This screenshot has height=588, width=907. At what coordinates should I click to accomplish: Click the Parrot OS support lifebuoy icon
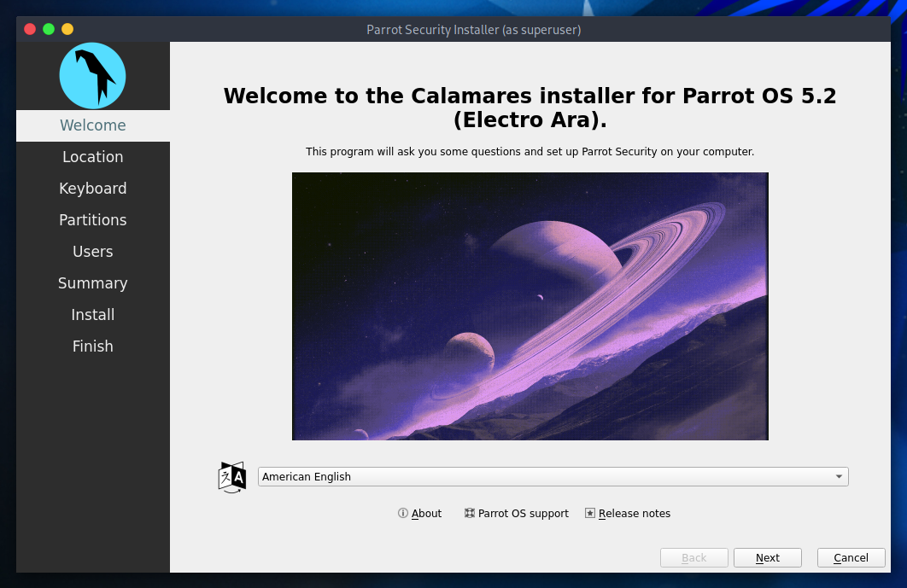pyautogui.click(x=470, y=513)
